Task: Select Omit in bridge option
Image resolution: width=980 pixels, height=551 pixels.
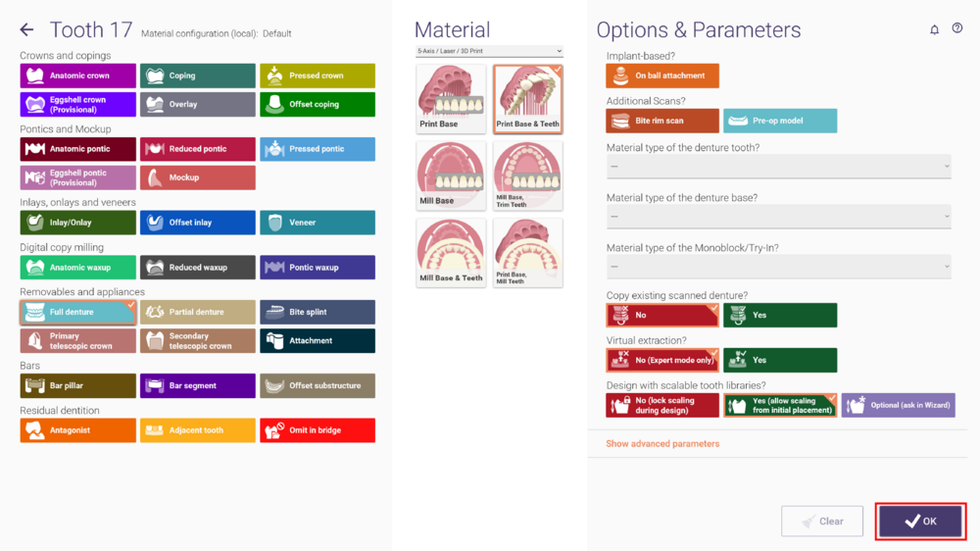Action: click(x=318, y=430)
